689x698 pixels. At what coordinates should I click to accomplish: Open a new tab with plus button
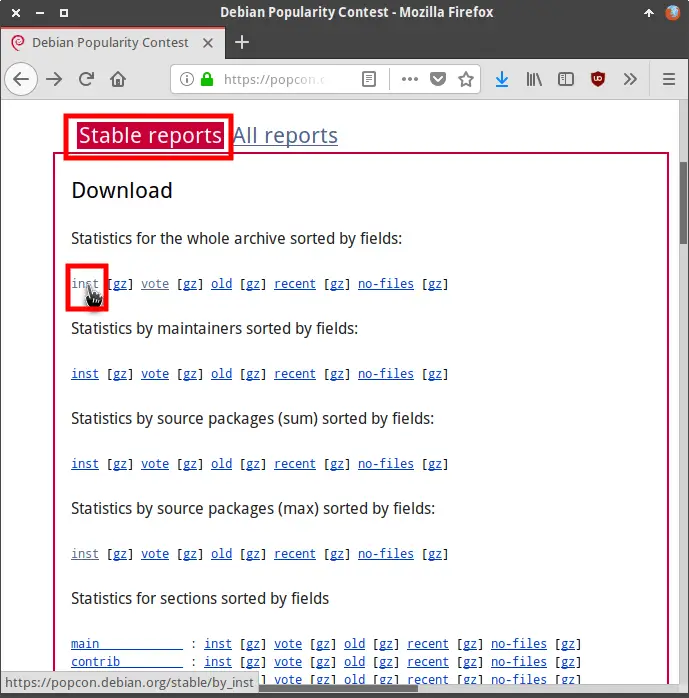click(242, 42)
